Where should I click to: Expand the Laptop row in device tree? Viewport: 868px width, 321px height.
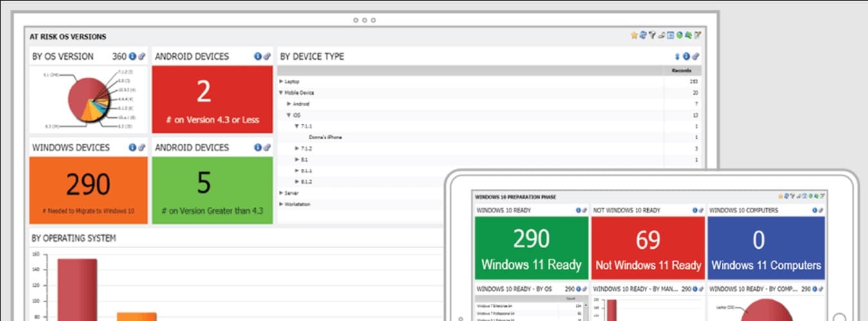[x=281, y=82]
